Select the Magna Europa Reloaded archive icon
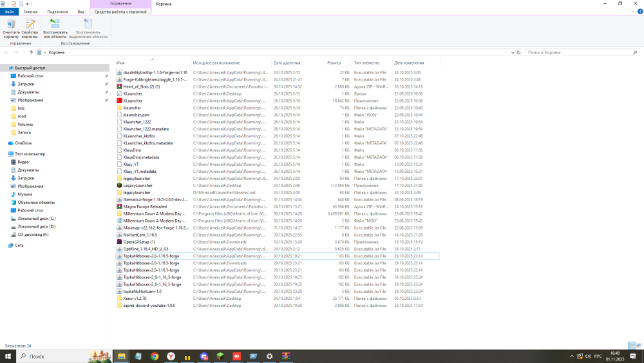 (119, 206)
